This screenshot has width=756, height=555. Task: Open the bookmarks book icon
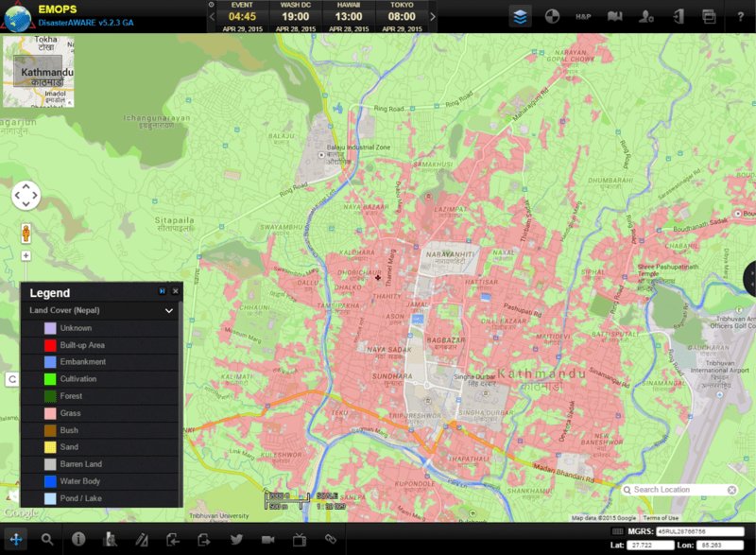615,16
